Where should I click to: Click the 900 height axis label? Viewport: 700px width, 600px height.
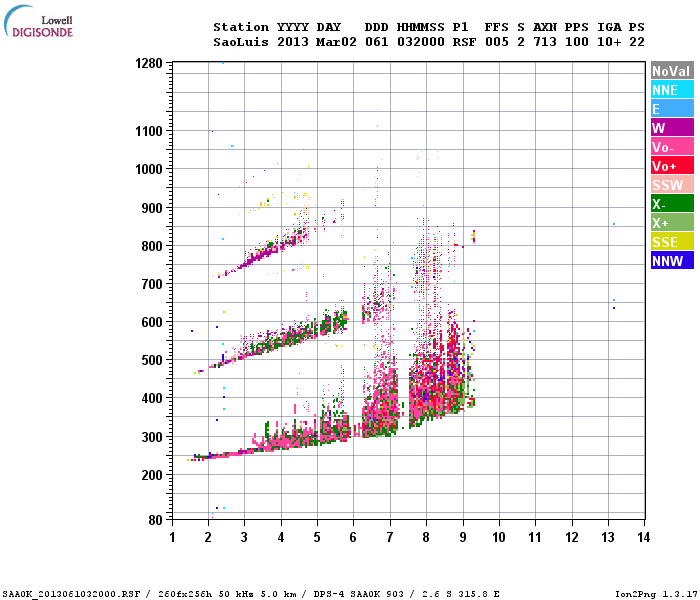point(152,208)
